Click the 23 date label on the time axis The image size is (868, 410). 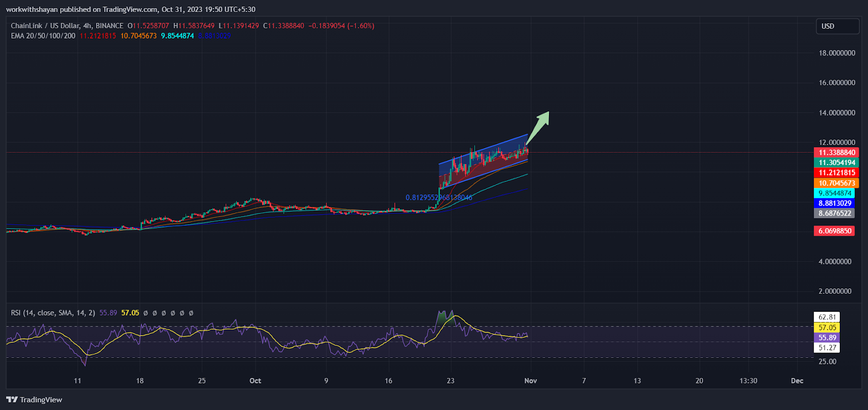pyautogui.click(x=450, y=381)
